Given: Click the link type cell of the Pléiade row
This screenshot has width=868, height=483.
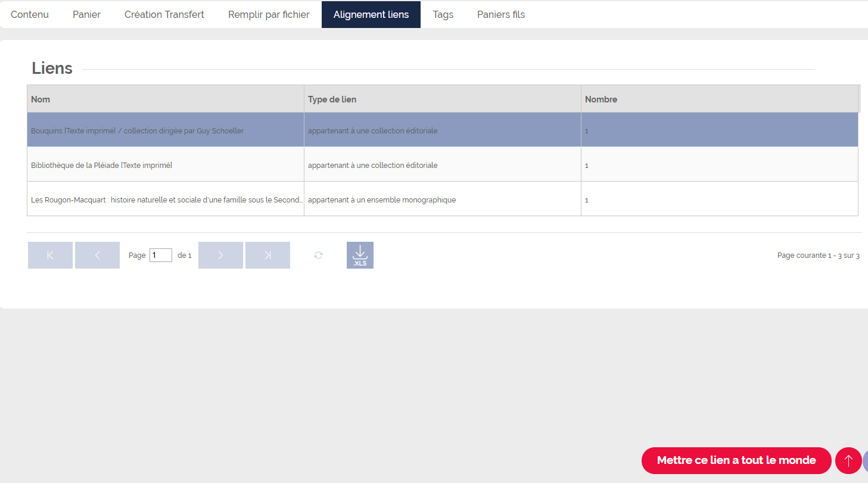Looking at the screenshot, I should click(443, 164).
